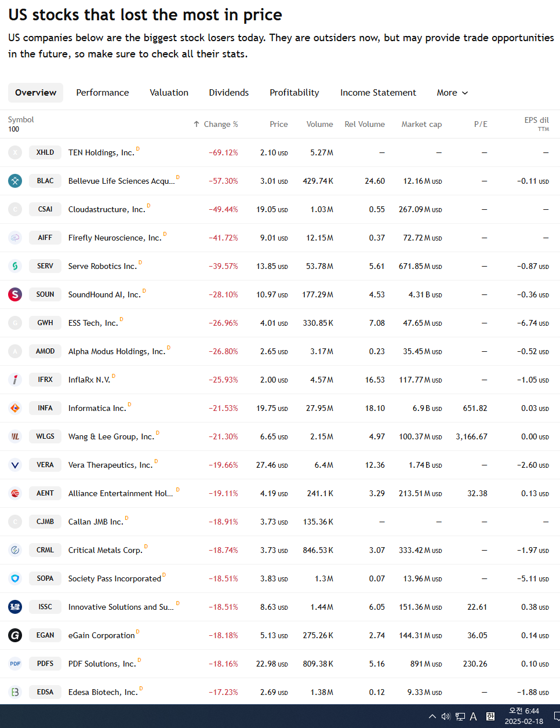Sort by Market cap column header
This screenshot has height=728, width=560.
pos(421,124)
